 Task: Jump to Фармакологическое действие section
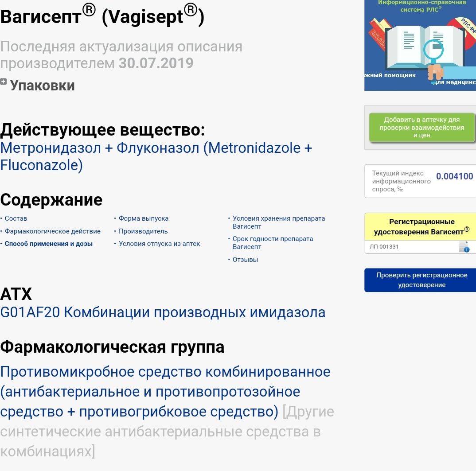52,231
